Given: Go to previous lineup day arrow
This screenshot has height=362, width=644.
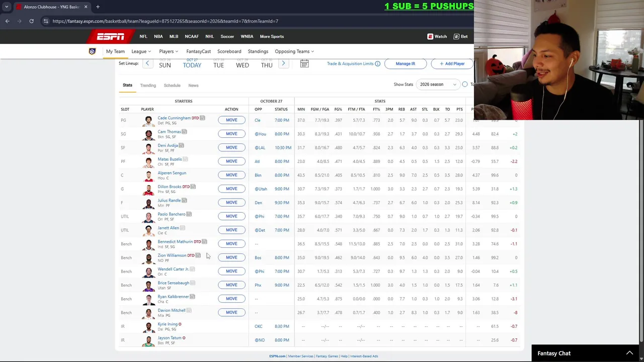Looking at the screenshot, I should coord(147,63).
